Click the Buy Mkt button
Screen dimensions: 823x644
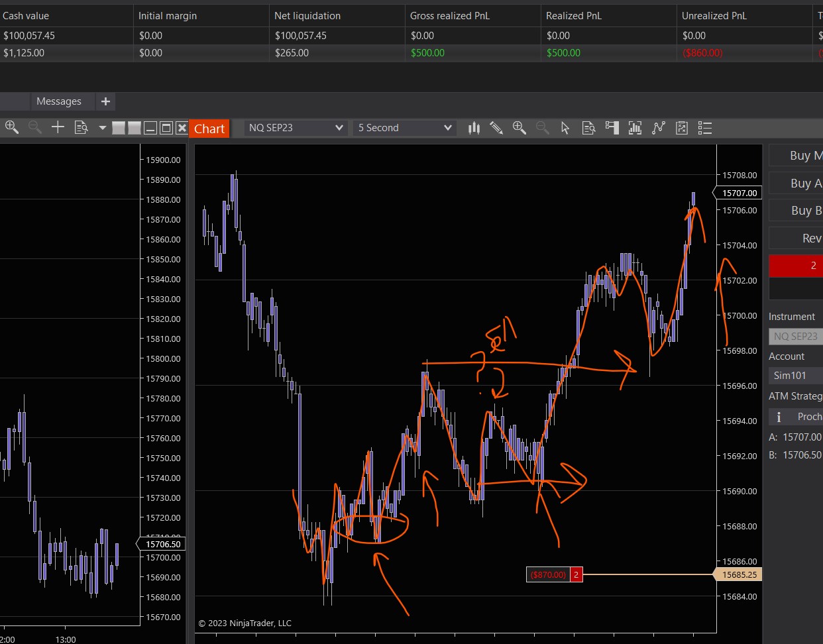(x=797, y=156)
